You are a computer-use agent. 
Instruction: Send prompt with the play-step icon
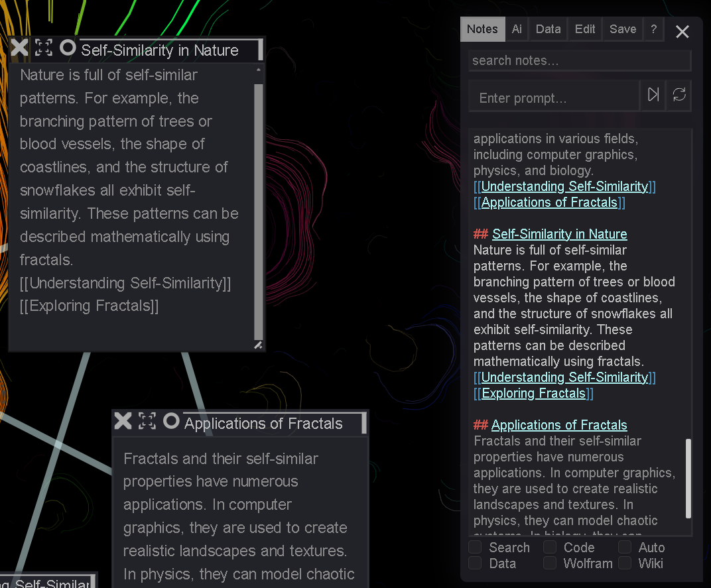[653, 95]
